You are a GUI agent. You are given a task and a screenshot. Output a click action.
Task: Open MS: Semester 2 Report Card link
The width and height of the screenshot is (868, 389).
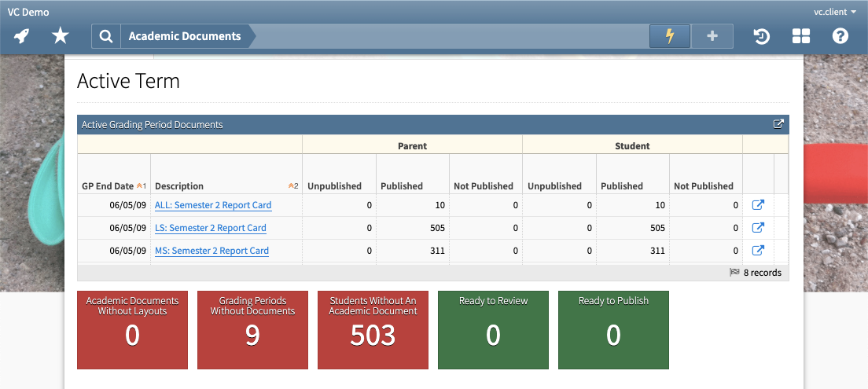[x=212, y=250]
